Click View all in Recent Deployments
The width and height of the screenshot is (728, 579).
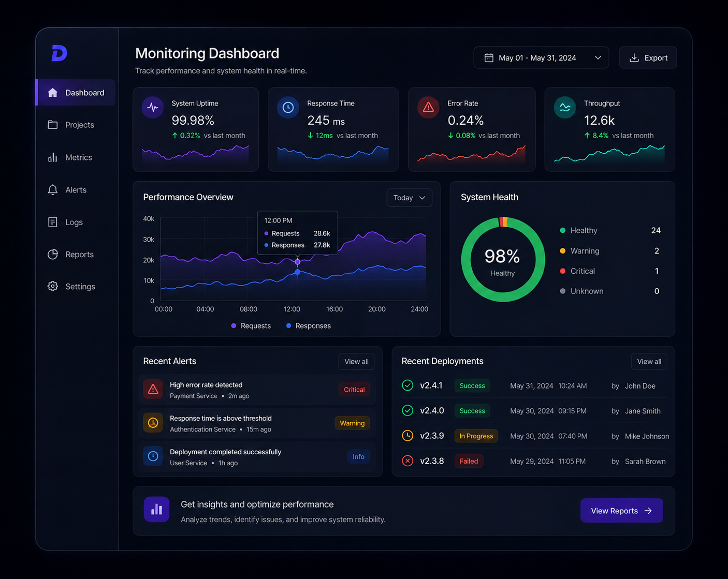[x=649, y=362]
